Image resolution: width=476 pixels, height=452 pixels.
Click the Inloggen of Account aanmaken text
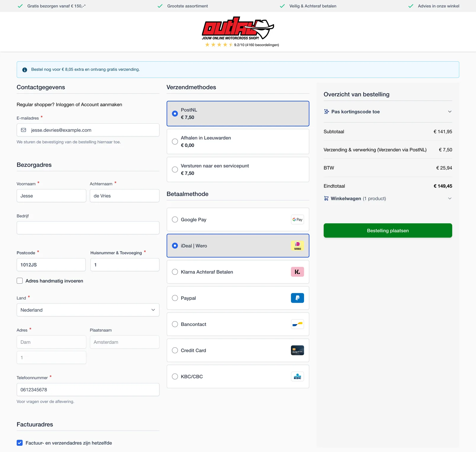click(x=89, y=104)
